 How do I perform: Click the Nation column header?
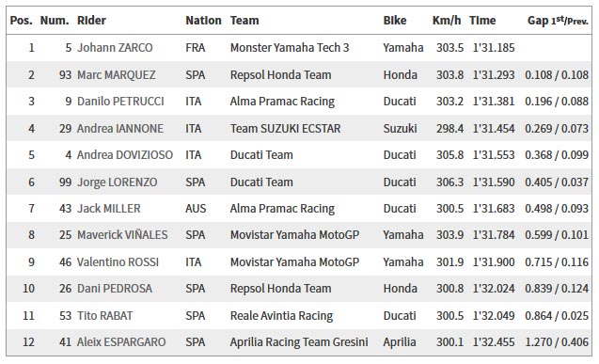click(203, 21)
